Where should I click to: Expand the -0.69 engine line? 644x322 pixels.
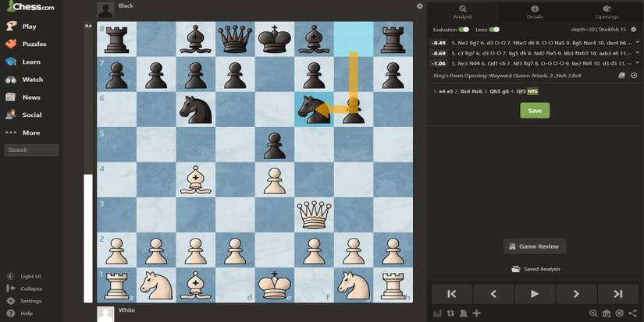click(x=638, y=53)
